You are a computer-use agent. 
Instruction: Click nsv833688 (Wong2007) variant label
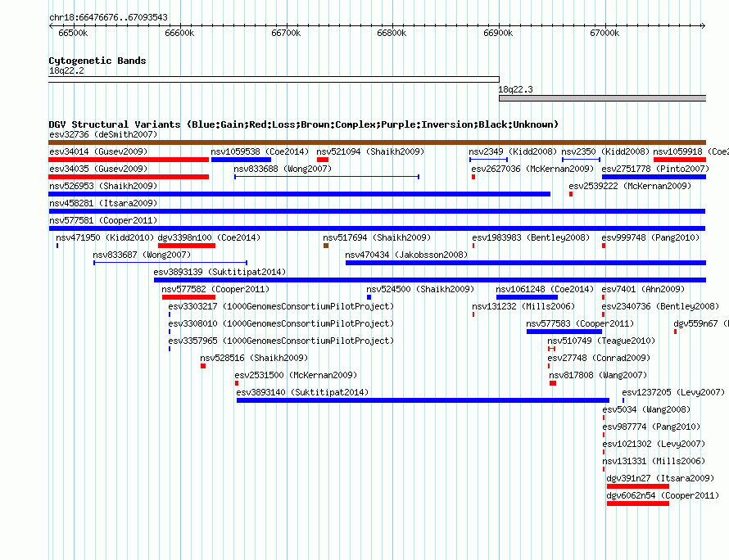tap(283, 169)
